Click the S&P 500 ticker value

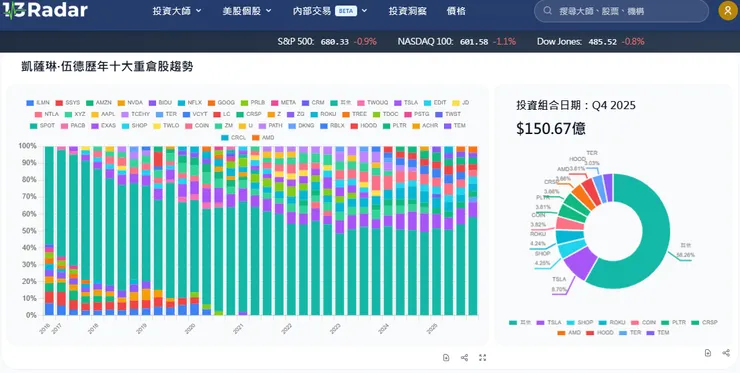click(x=334, y=42)
